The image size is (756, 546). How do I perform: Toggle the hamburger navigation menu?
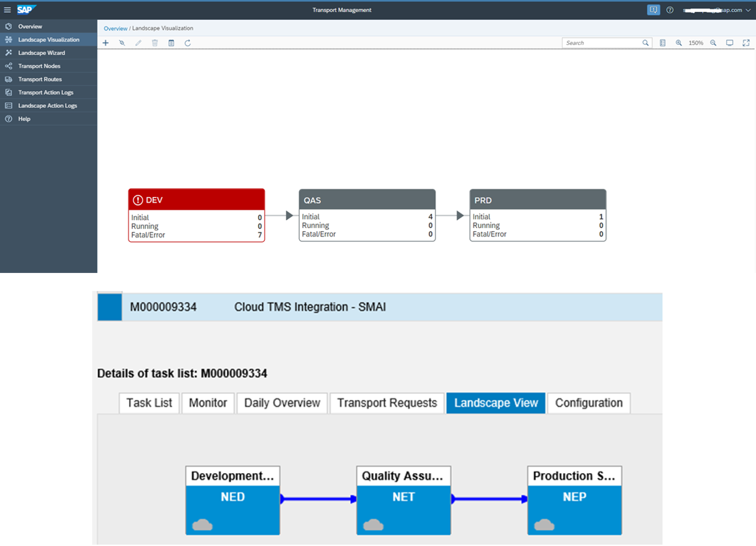[x=7, y=10]
